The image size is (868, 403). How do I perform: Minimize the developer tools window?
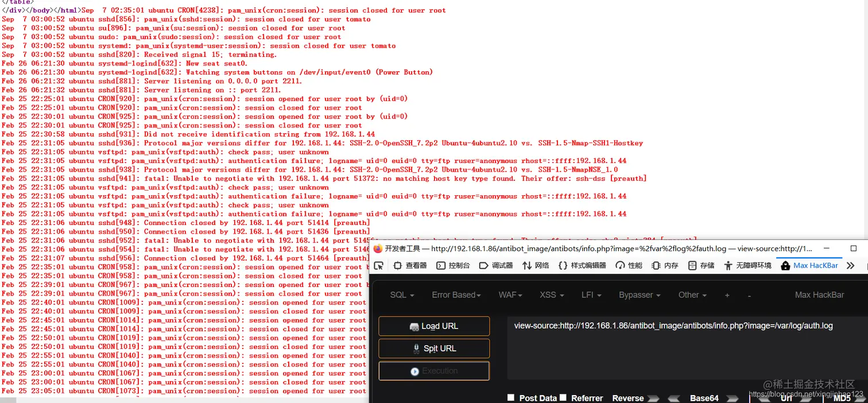828,248
